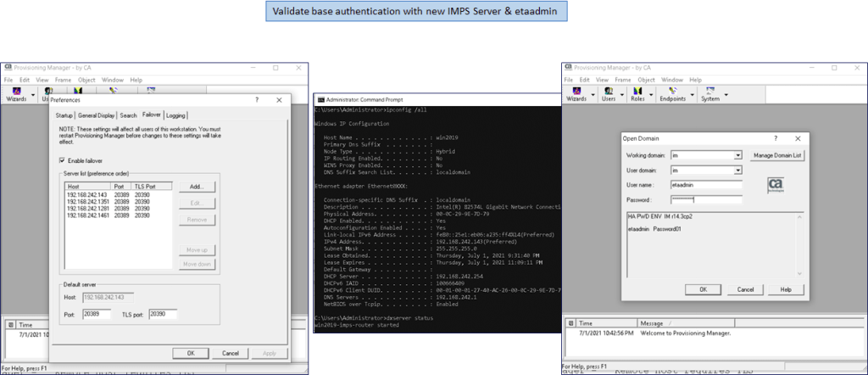Click the System toolbar icon

point(709,92)
